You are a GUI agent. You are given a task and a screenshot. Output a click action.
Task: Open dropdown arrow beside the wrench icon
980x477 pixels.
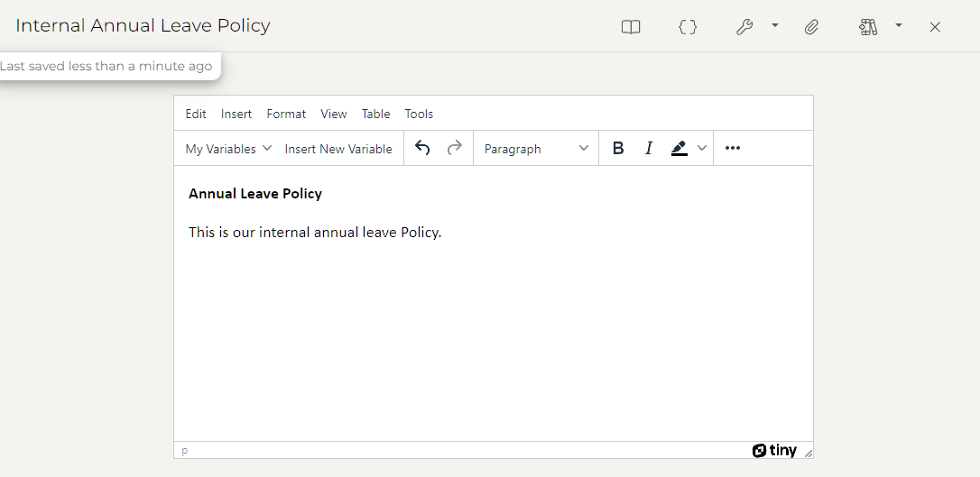click(x=775, y=26)
